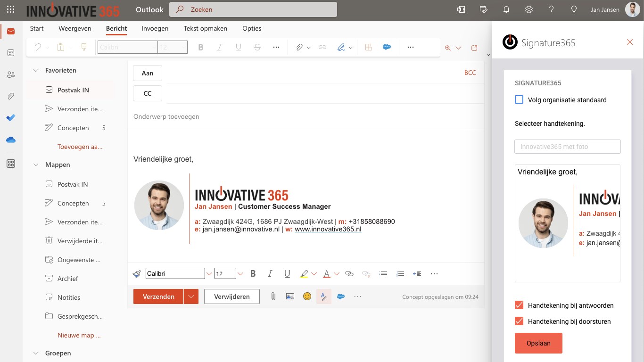Screen dimensions: 644x362
Task: Send the message with Verzenden
Action: point(158,296)
